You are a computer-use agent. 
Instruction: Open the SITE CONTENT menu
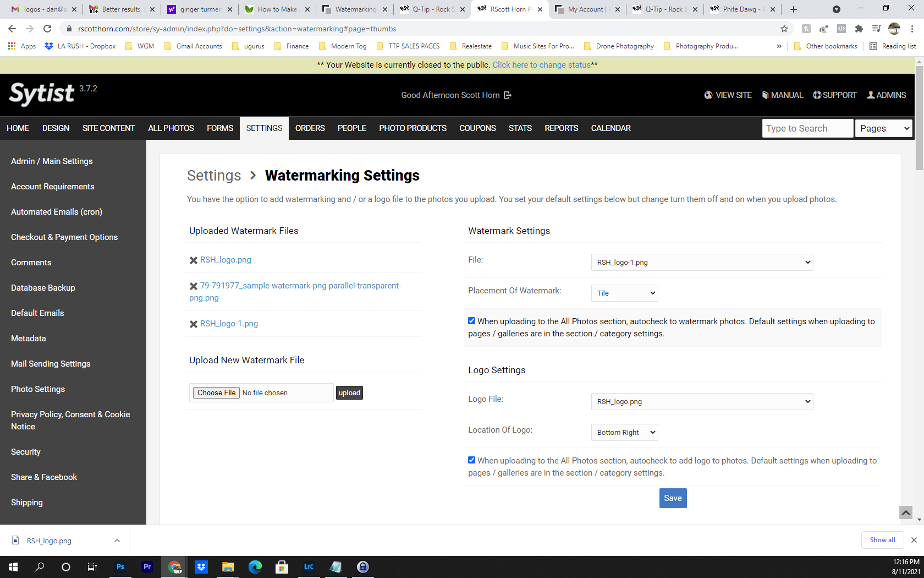pyautogui.click(x=109, y=128)
